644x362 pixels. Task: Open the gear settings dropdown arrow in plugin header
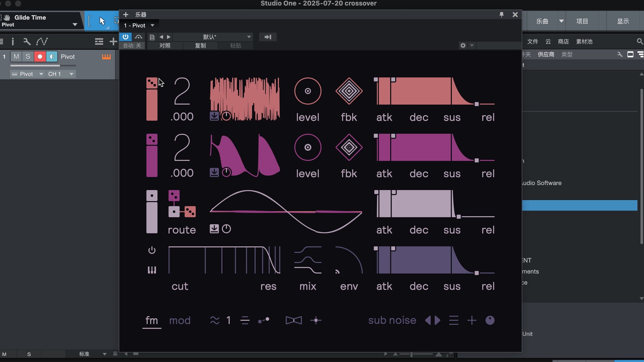(472, 45)
